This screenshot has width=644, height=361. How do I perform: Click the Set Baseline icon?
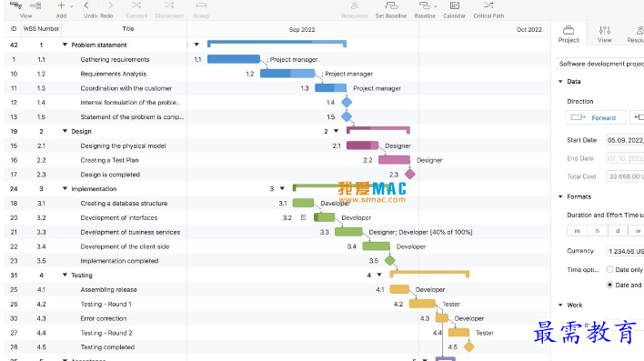pos(391,5)
